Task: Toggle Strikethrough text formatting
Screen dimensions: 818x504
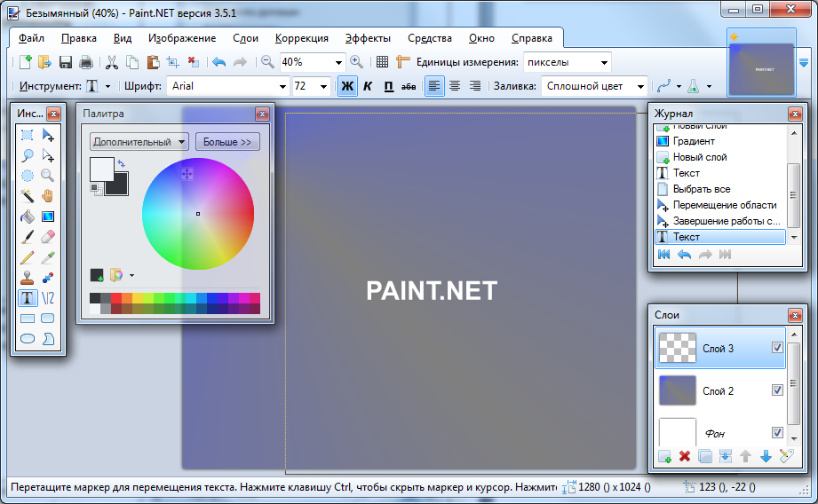Action: tap(409, 87)
